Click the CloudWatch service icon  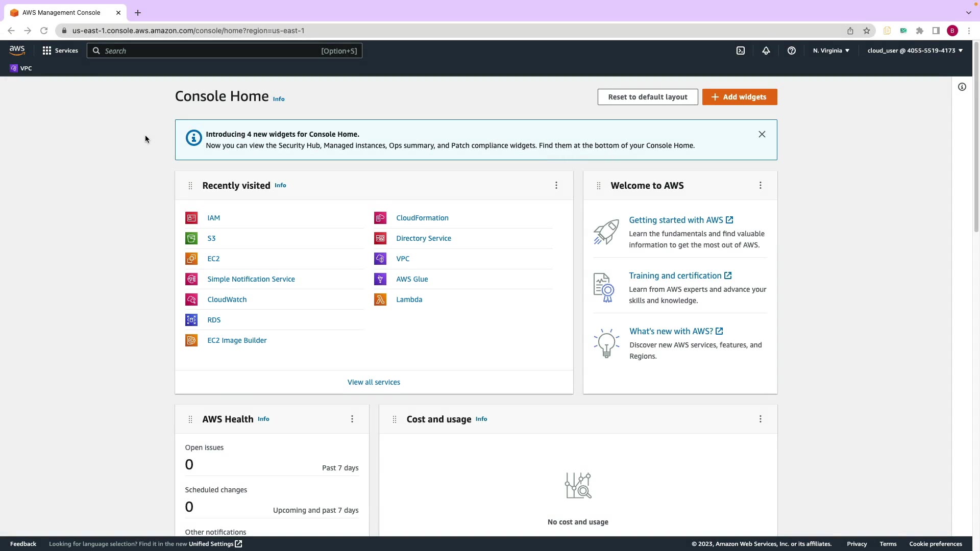pos(191,299)
